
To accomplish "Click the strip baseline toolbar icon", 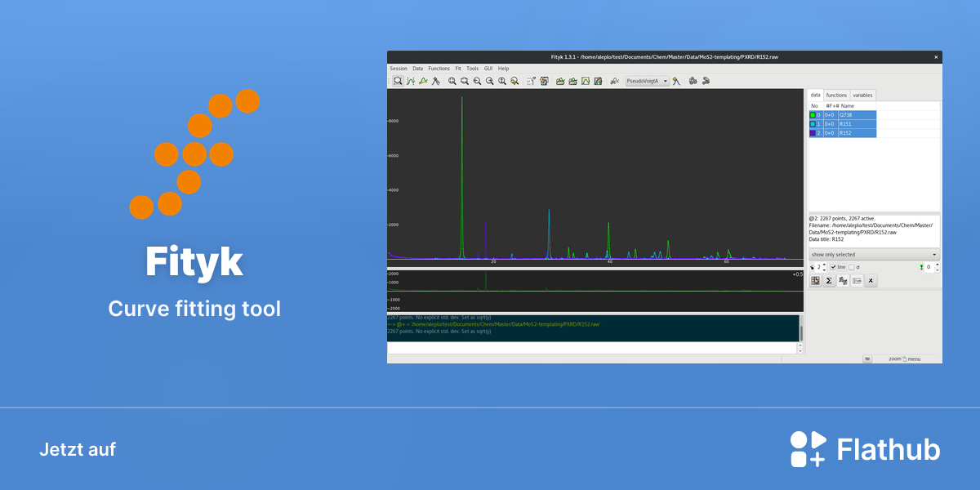I will coord(614,81).
